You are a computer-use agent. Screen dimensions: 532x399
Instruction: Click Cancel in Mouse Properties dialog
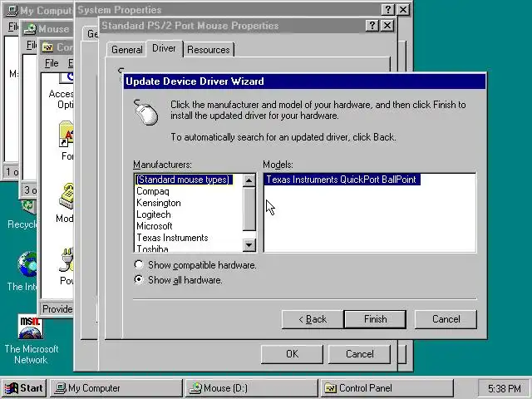359,354
